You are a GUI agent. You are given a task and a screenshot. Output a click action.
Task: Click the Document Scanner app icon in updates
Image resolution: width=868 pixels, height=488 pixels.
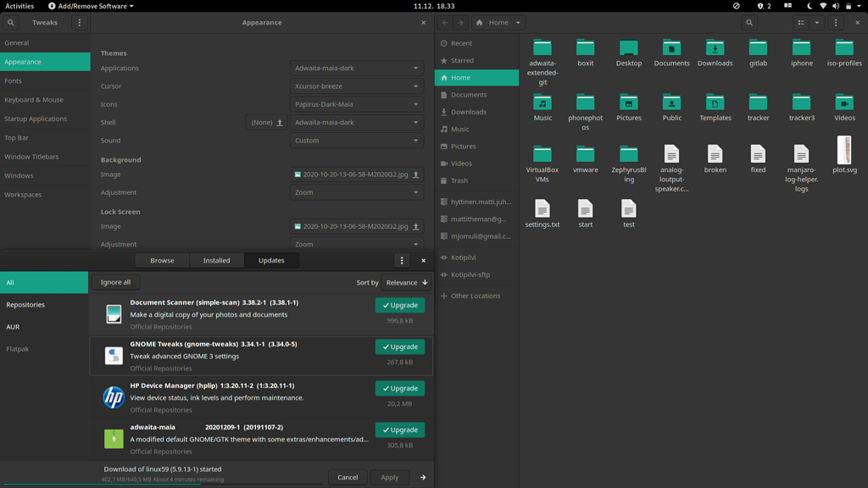coord(113,313)
